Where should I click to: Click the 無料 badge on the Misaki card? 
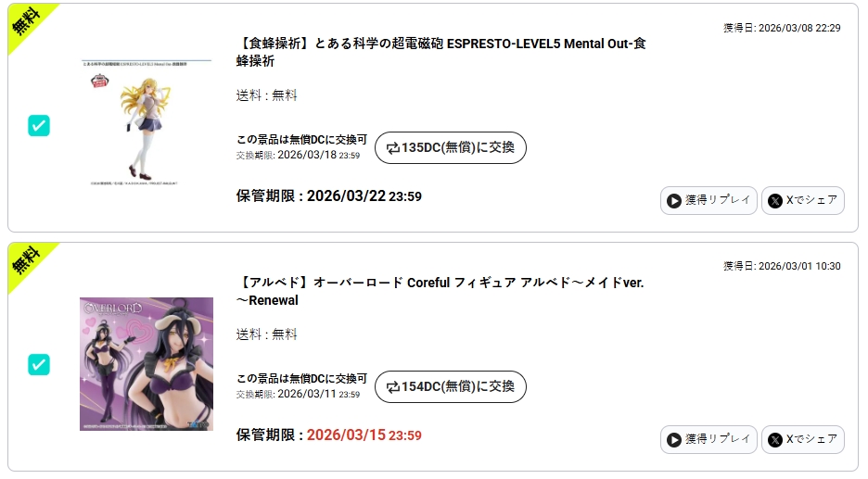27,20
